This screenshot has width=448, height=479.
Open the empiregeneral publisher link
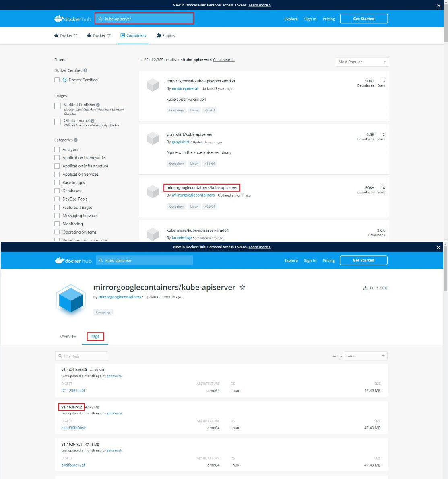tap(185, 88)
